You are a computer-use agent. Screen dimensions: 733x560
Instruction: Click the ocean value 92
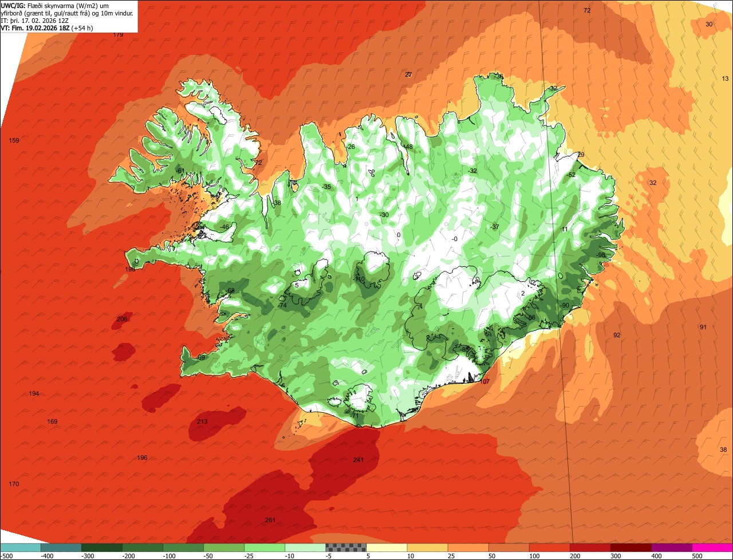pos(617,336)
